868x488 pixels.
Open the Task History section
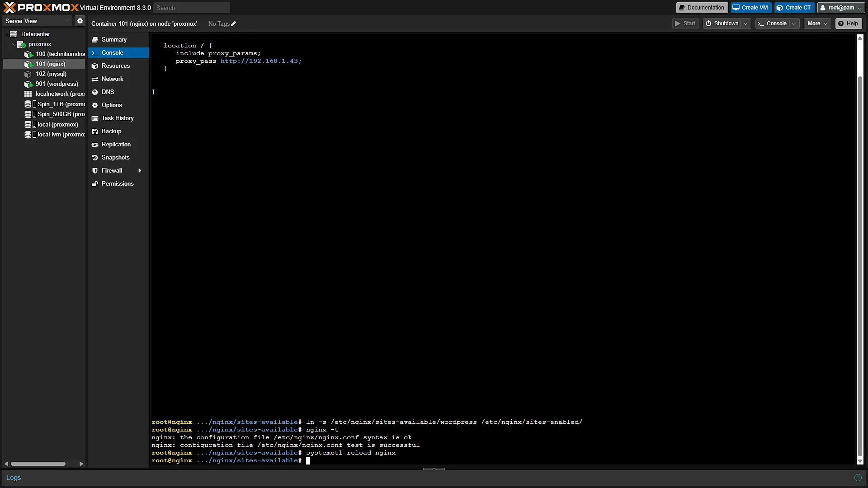pyautogui.click(x=118, y=118)
